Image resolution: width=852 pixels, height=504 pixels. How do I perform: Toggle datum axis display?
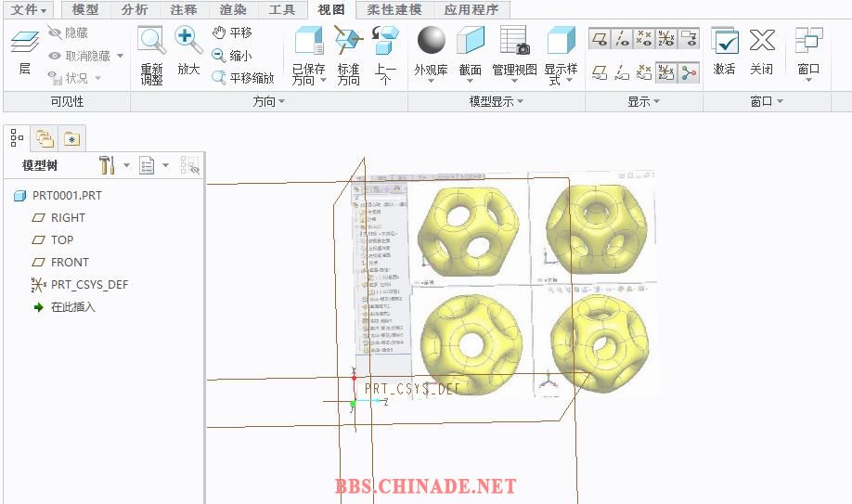(622, 38)
